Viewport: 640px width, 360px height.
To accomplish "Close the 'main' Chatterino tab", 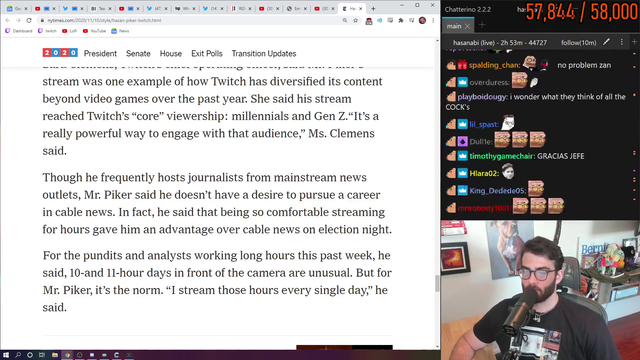I will [x=468, y=26].
